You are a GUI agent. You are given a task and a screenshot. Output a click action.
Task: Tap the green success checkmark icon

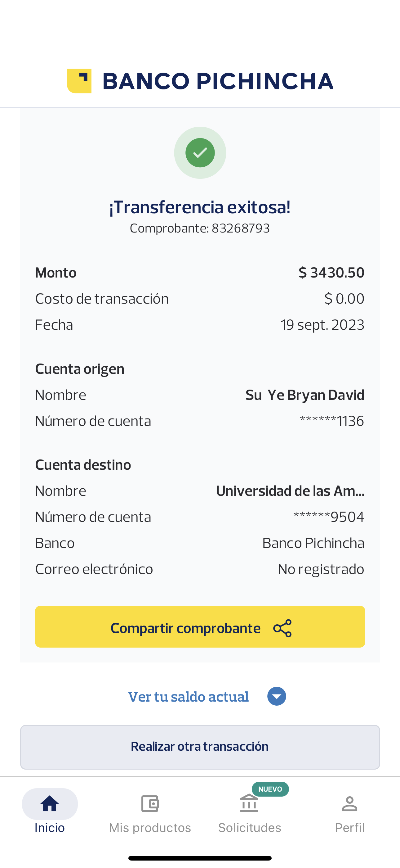(x=200, y=153)
